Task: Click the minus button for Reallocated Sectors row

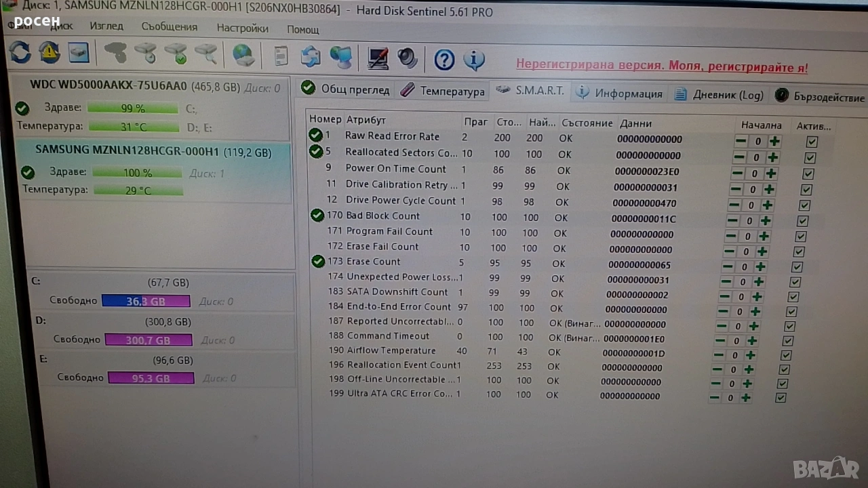Action: pyautogui.click(x=740, y=157)
